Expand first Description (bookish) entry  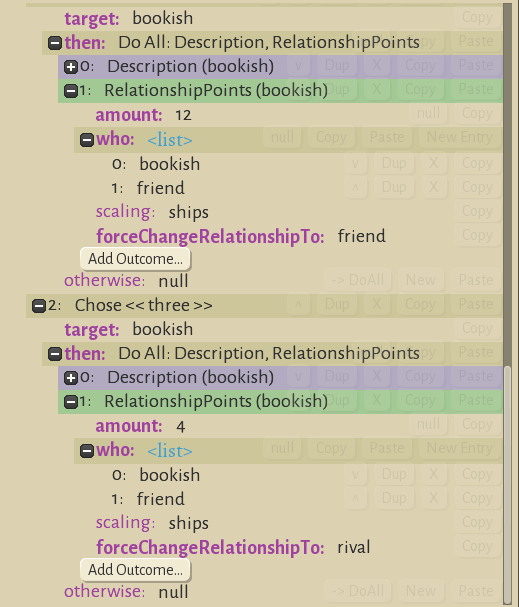click(70, 67)
